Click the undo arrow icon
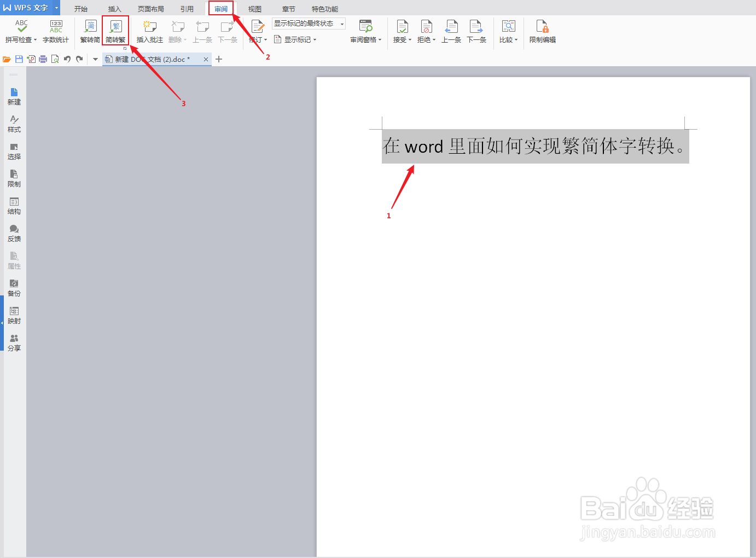 click(x=67, y=59)
